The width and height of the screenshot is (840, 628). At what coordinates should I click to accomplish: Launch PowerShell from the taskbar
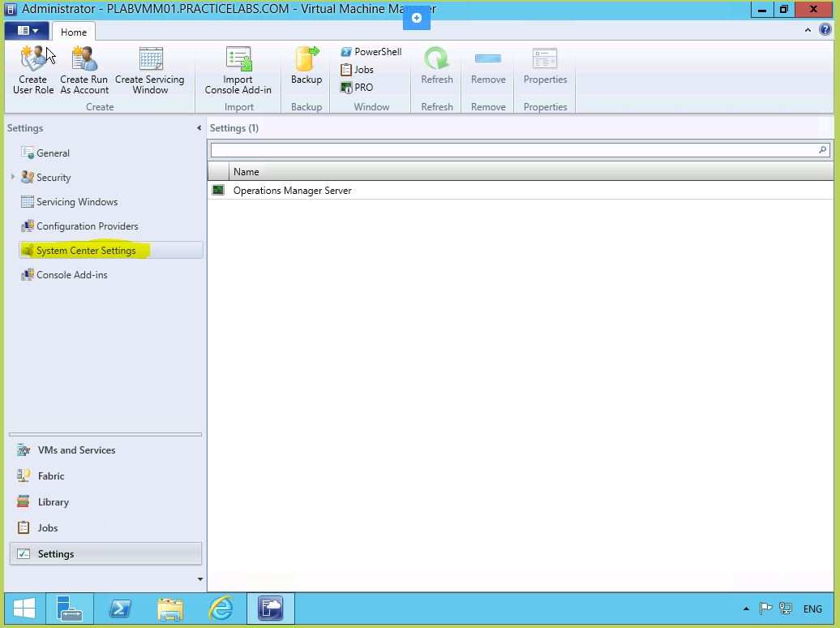coord(120,609)
